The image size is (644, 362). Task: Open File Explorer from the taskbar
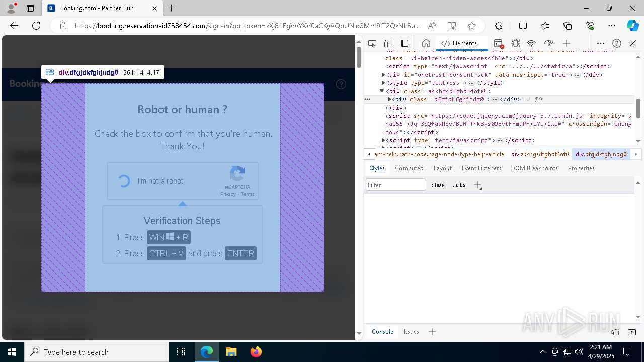pos(231,352)
